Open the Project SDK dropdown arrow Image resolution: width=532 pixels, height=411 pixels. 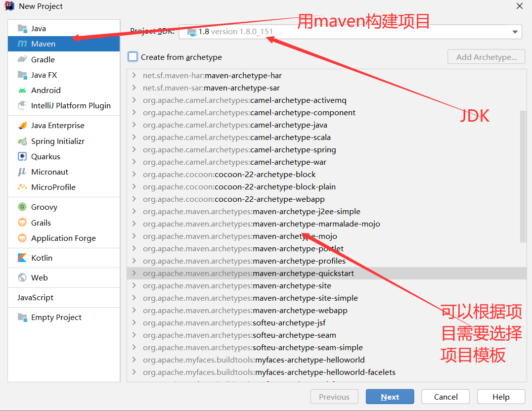coord(515,32)
